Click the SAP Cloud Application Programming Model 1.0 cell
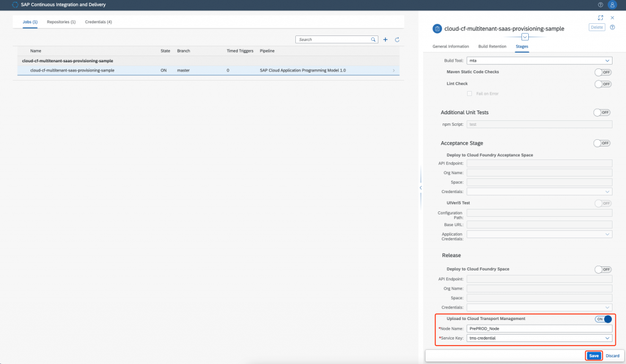The width and height of the screenshot is (626, 364). [x=303, y=71]
